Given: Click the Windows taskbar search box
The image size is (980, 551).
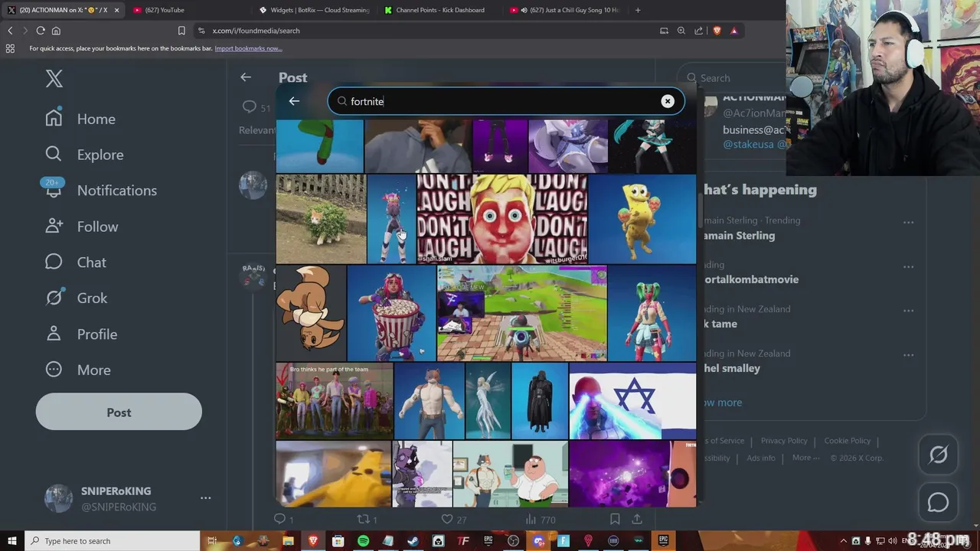Looking at the screenshot, I should point(112,541).
